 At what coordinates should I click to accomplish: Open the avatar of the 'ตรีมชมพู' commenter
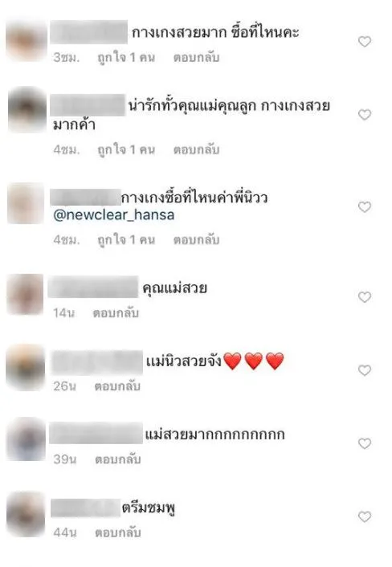(x=26, y=514)
